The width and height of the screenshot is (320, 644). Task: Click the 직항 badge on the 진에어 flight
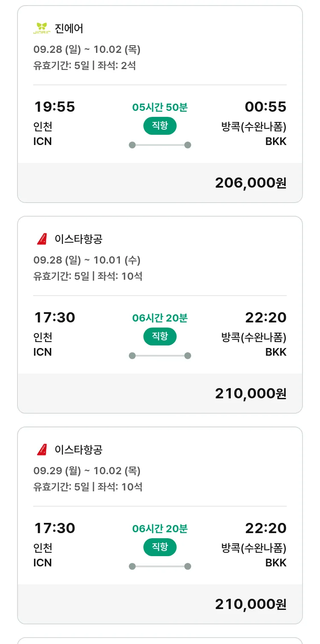pyautogui.click(x=160, y=126)
